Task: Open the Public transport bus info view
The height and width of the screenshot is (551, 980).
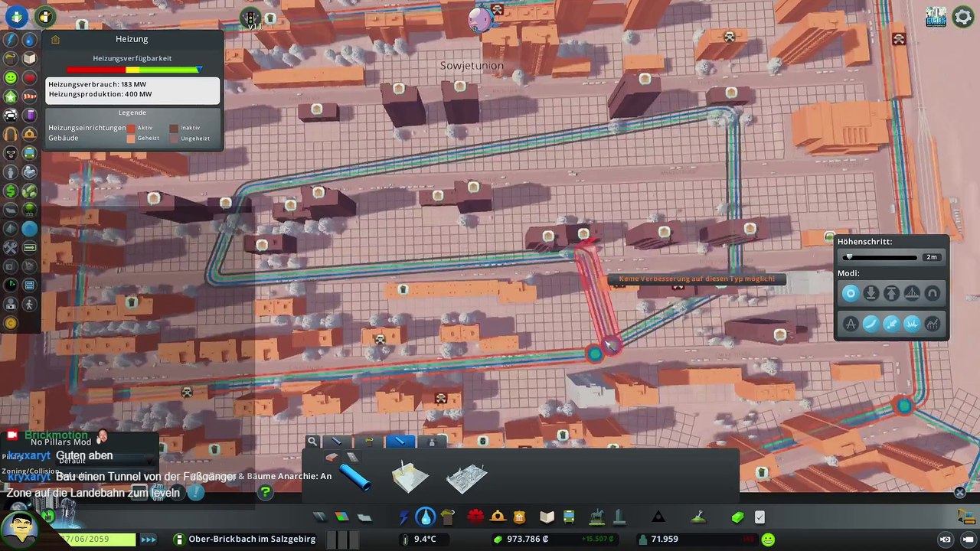Action: [29, 153]
